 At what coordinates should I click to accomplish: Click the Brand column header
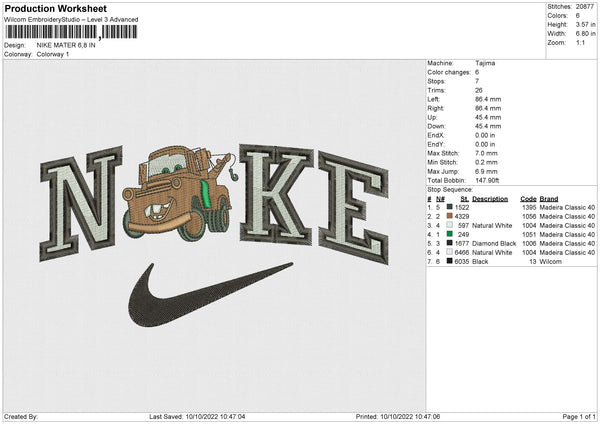pos(549,198)
